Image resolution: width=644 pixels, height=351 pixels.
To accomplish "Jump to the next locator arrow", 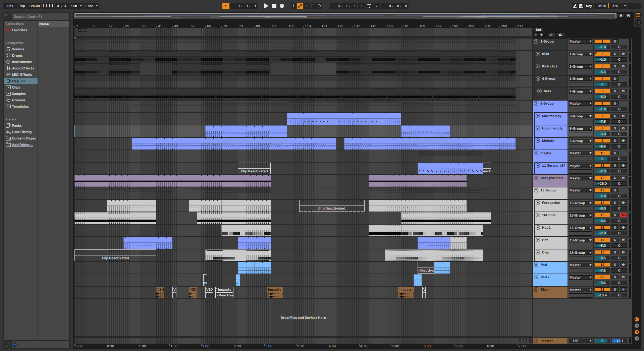I will [x=541, y=35].
